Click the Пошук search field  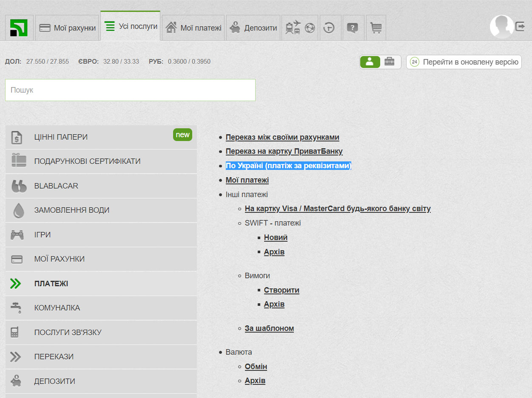(130, 90)
